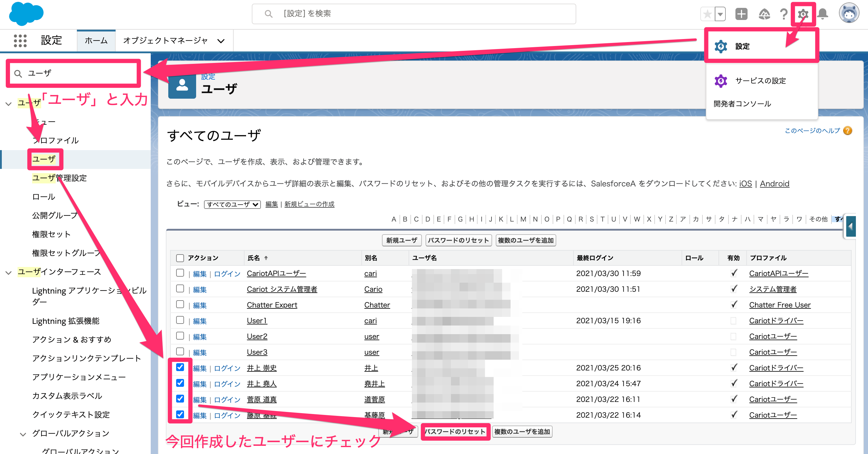Image resolution: width=868 pixels, height=454 pixels.
Task: Open Lightning 拡張機能 in the sidebar
Action: click(x=66, y=321)
